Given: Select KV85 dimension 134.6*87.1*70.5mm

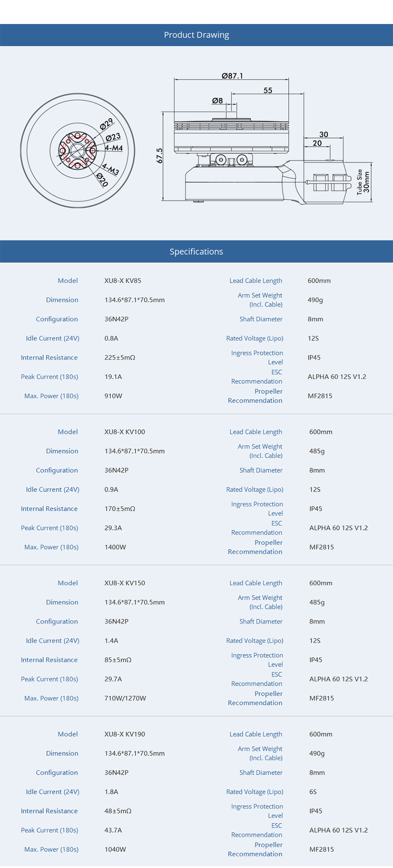Looking at the screenshot, I should tap(134, 300).
